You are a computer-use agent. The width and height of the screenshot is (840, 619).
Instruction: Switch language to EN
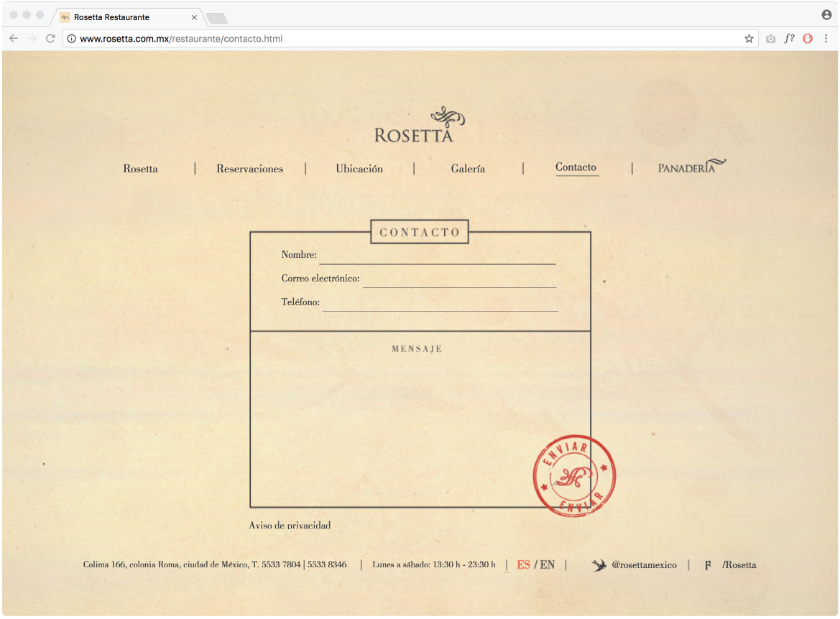click(x=548, y=565)
